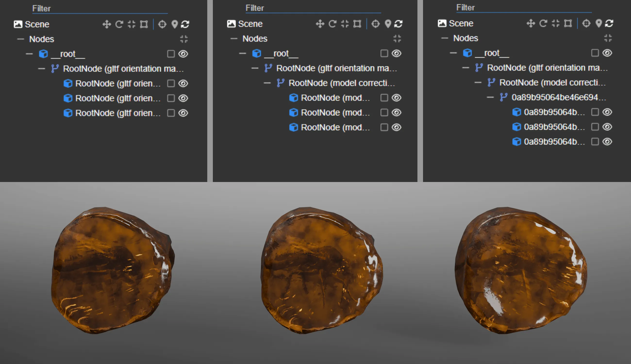Select the second RootNode (gltf orien... mesh in the left panel
This screenshot has height=364, width=631.
[117, 98]
